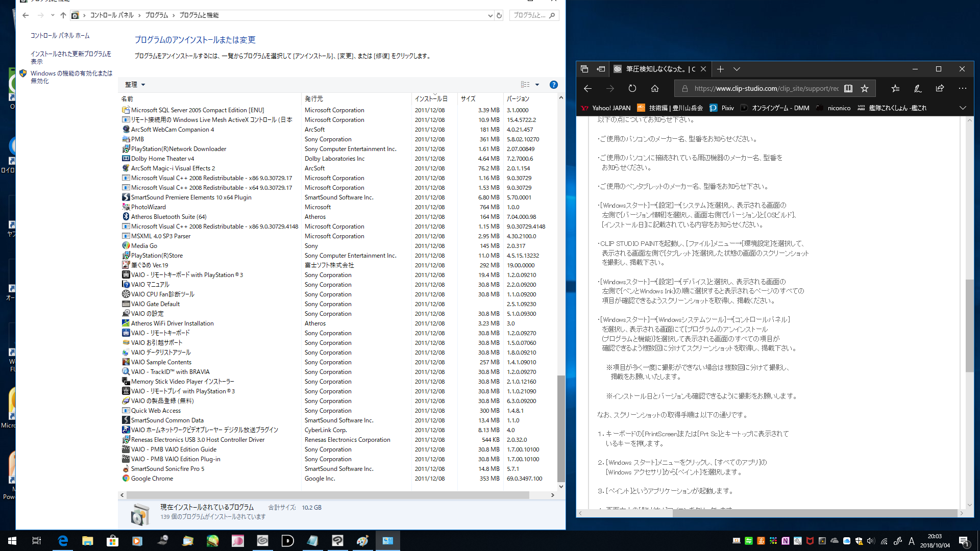Click the Edge refresh page icon

coord(632,89)
